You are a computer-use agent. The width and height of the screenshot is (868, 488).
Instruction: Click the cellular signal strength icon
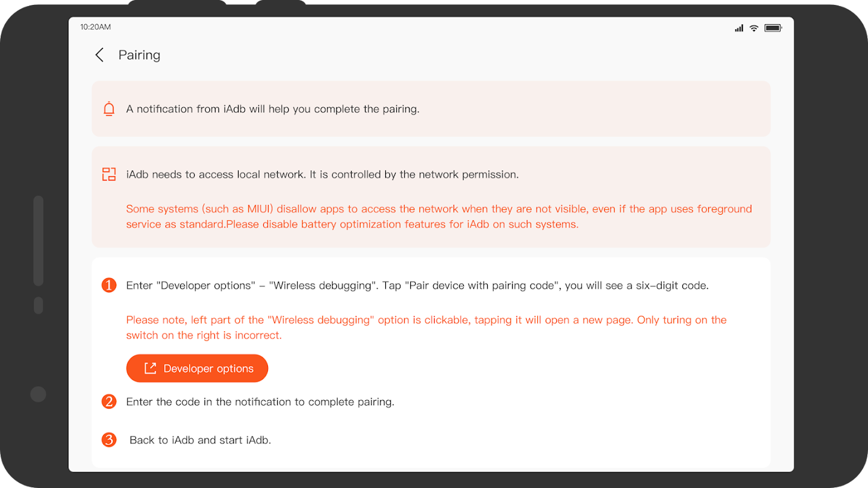click(x=739, y=28)
